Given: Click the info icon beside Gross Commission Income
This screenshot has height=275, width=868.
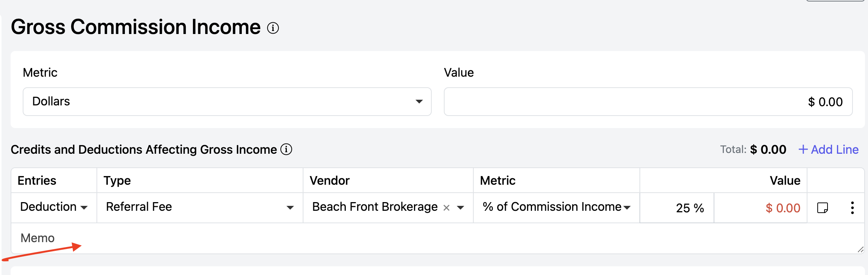Looking at the screenshot, I should pyautogui.click(x=273, y=28).
